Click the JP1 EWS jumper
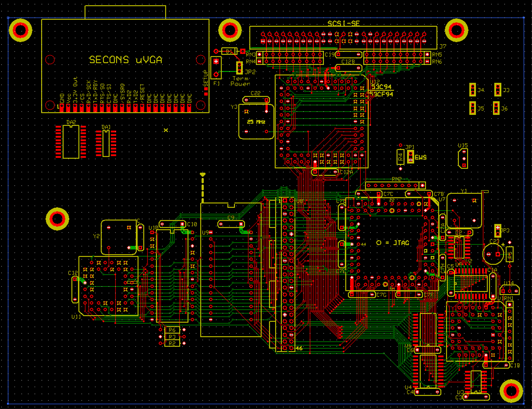This screenshot has height=409, width=532. tap(411, 157)
